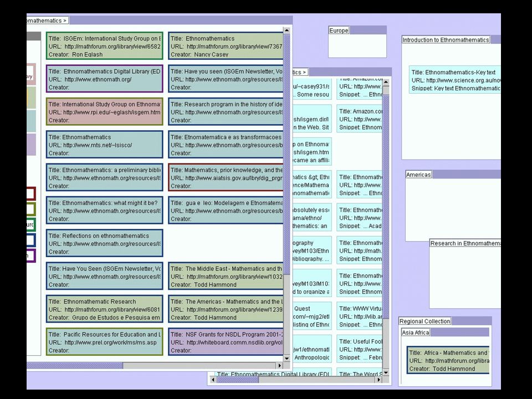Open the ISGEm International Study Group card by Ron Eglash
The height and width of the screenshot is (399, 532).
pyautogui.click(x=105, y=46)
